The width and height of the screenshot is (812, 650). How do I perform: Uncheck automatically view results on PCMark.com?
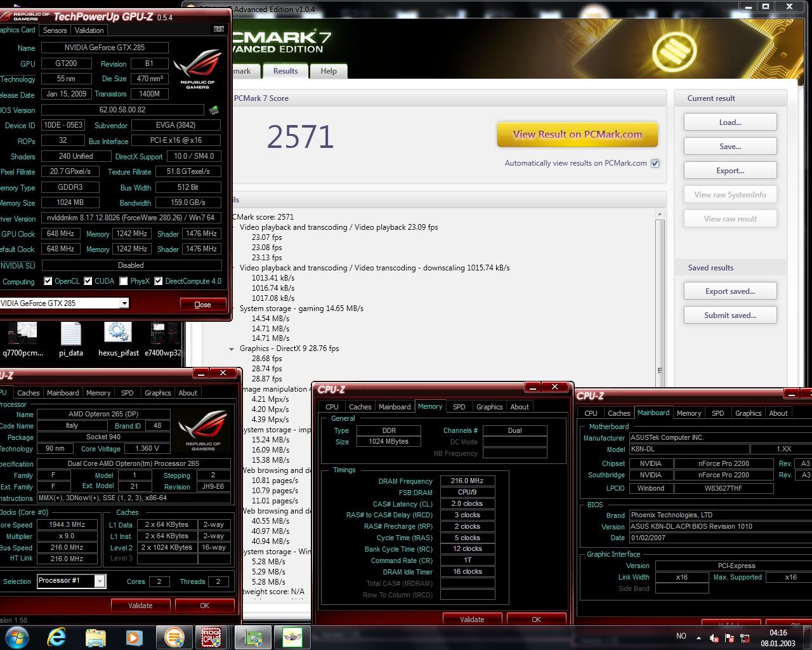pos(655,163)
